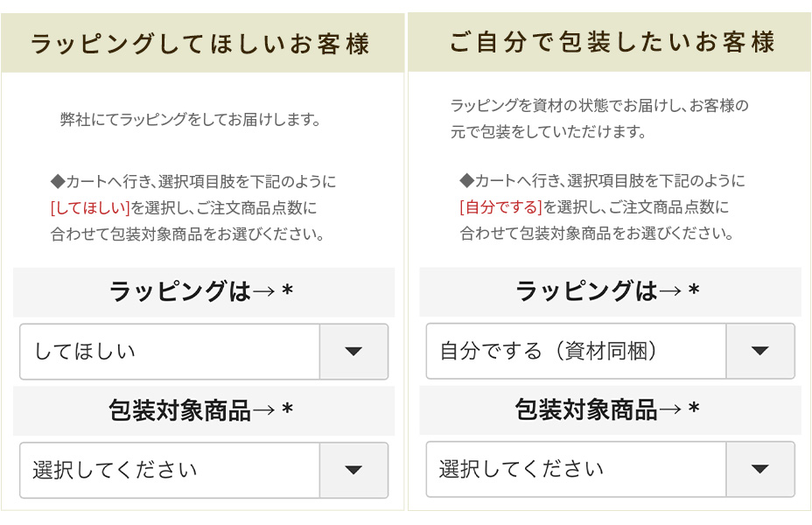Click the arrow on the right panel '選択してください' dropdown
Viewport: 812px width, 525px height.
tap(759, 470)
